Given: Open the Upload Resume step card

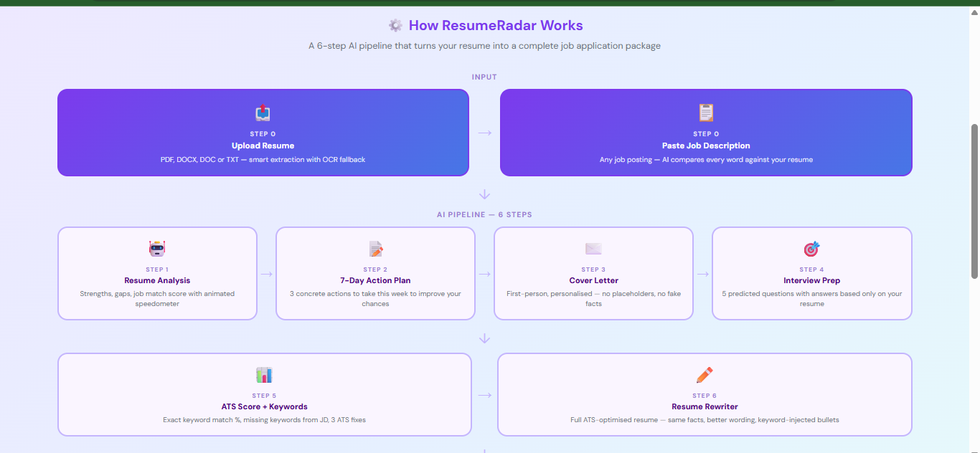Looking at the screenshot, I should (263, 133).
